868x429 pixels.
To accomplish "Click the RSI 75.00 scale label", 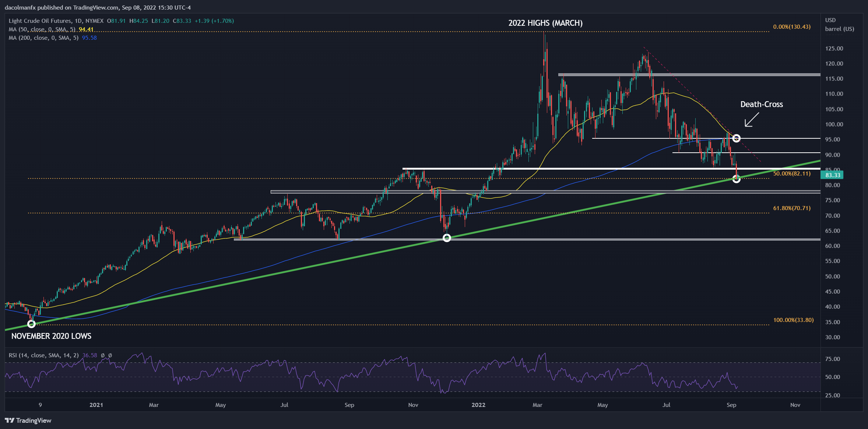I will 833,359.
